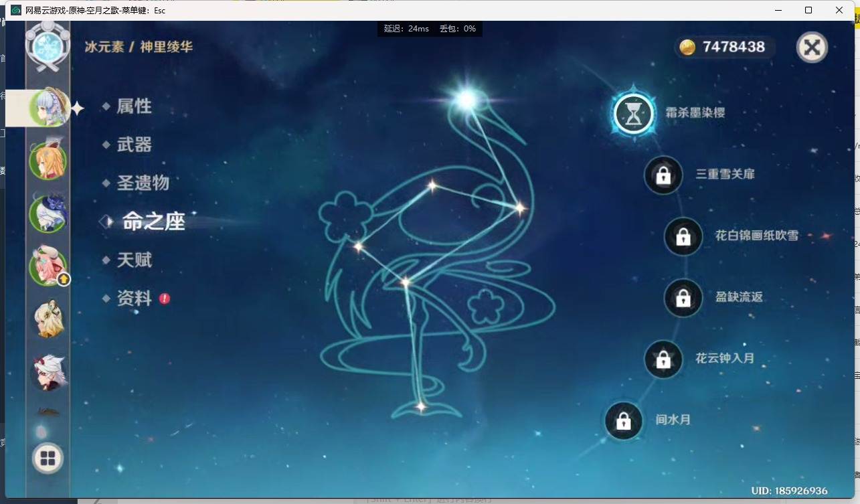Select the pink-haired character with upgrade arrow
This screenshot has width=860, height=504.
tap(48, 265)
